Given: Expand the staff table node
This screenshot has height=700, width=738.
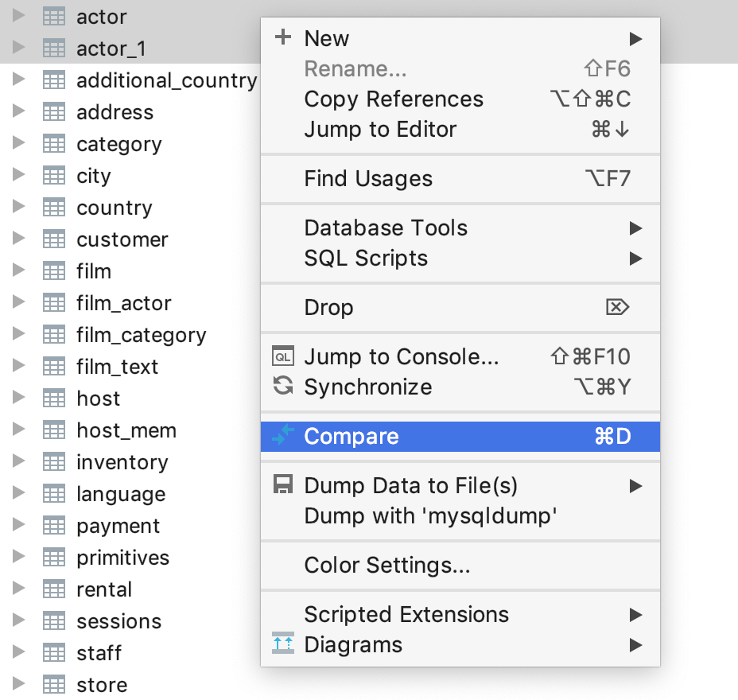Looking at the screenshot, I should (x=18, y=651).
